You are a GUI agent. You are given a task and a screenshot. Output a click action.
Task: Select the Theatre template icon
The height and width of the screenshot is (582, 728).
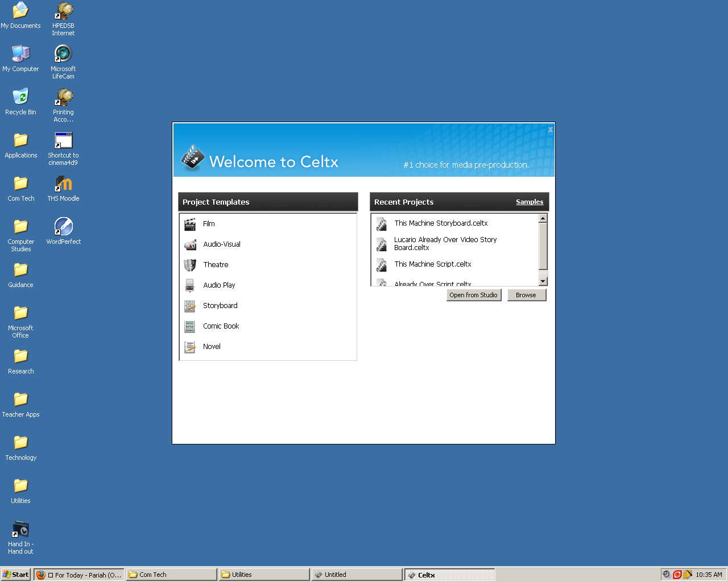coord(190,265)
